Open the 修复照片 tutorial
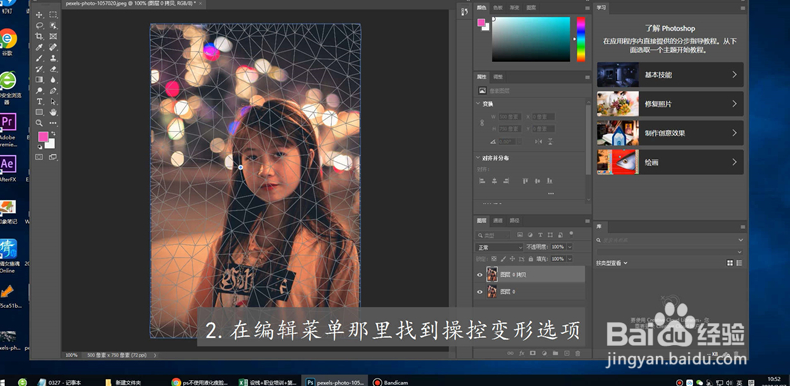 670,104
